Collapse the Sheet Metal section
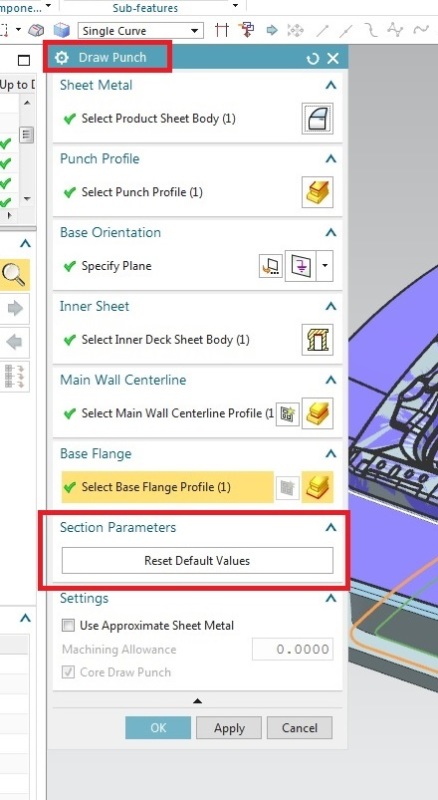 (x=331, y=85)
